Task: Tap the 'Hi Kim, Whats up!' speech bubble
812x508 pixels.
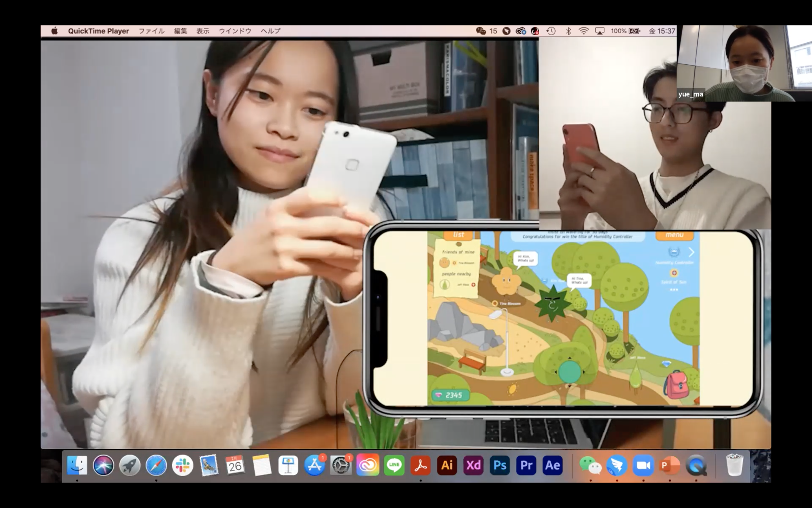Action: (526, 259)
